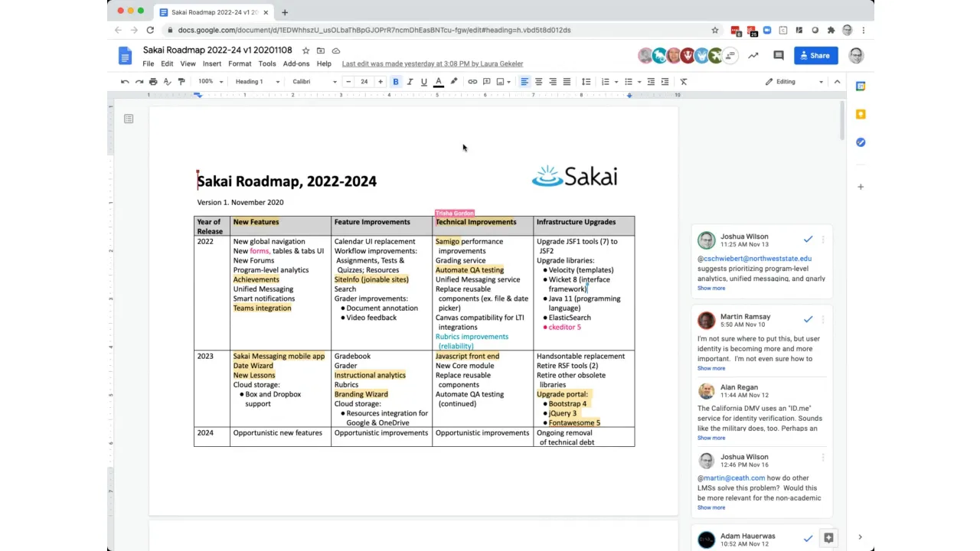This screenshot has height=551, width=980.
Task: Open the Highlight color picker
Action: 453,81
